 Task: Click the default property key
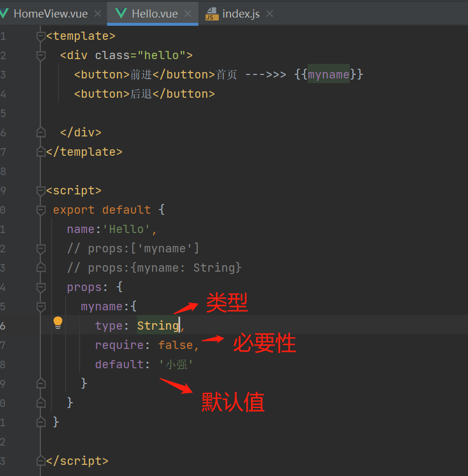click(x=119, y=364)
